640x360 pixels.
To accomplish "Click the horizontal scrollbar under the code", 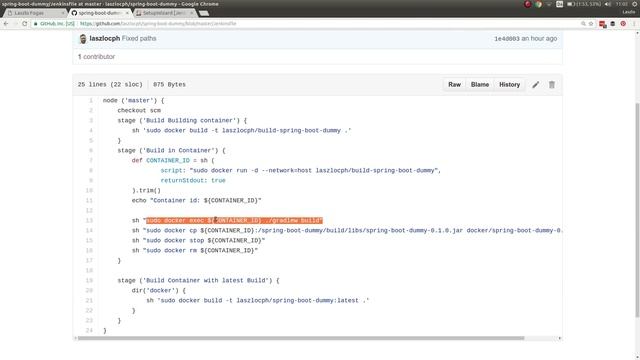I will (x=301, y=338).
